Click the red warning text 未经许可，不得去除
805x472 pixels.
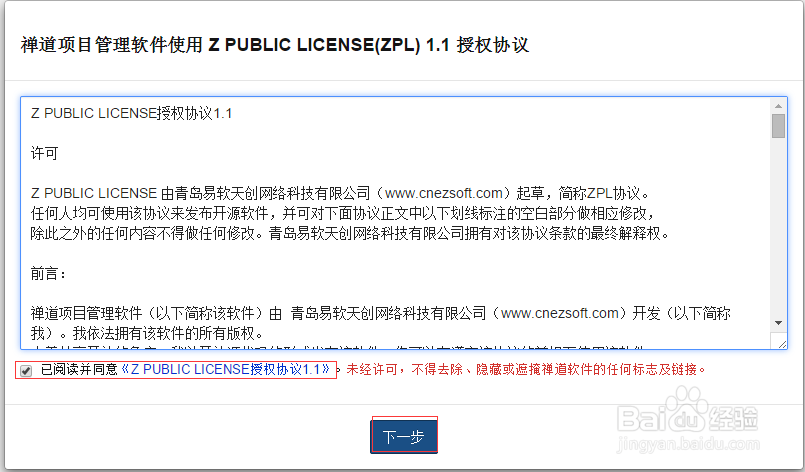pyautogui.click(x=526, y=369)
